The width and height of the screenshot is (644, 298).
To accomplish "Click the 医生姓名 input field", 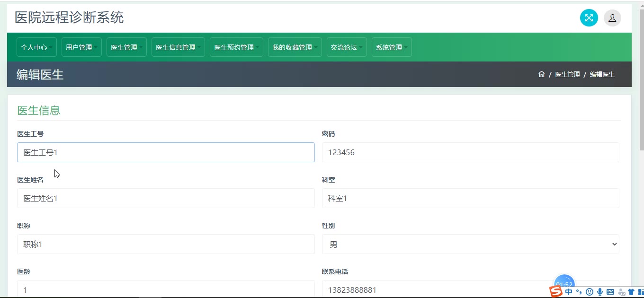I will tap(166, 198).
